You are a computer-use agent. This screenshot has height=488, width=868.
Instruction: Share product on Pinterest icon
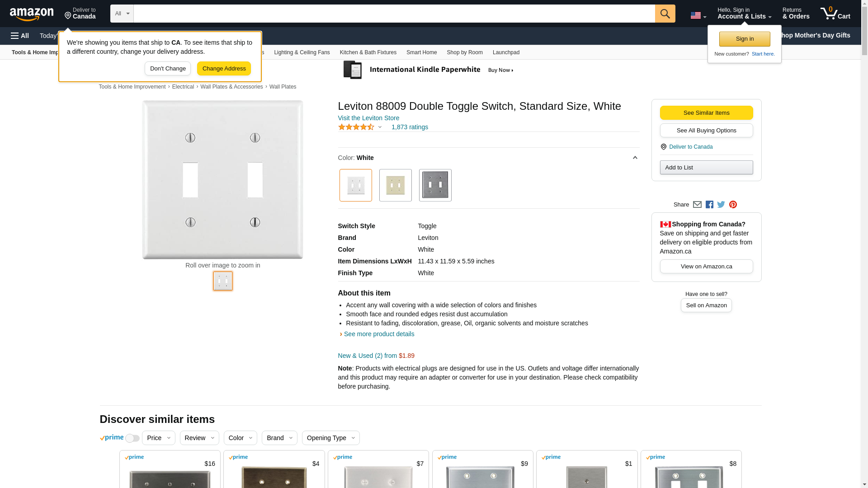(x=733, y=205)
